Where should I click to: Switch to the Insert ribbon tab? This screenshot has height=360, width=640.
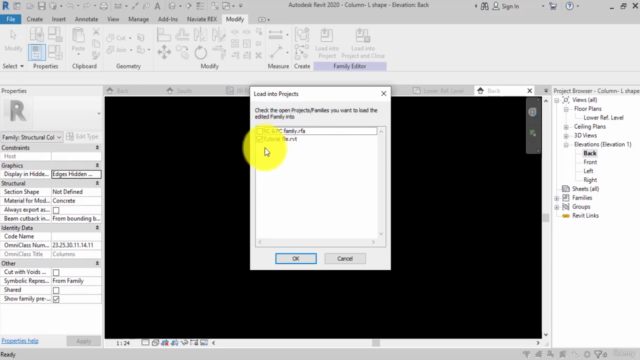[x=58, y=19]
